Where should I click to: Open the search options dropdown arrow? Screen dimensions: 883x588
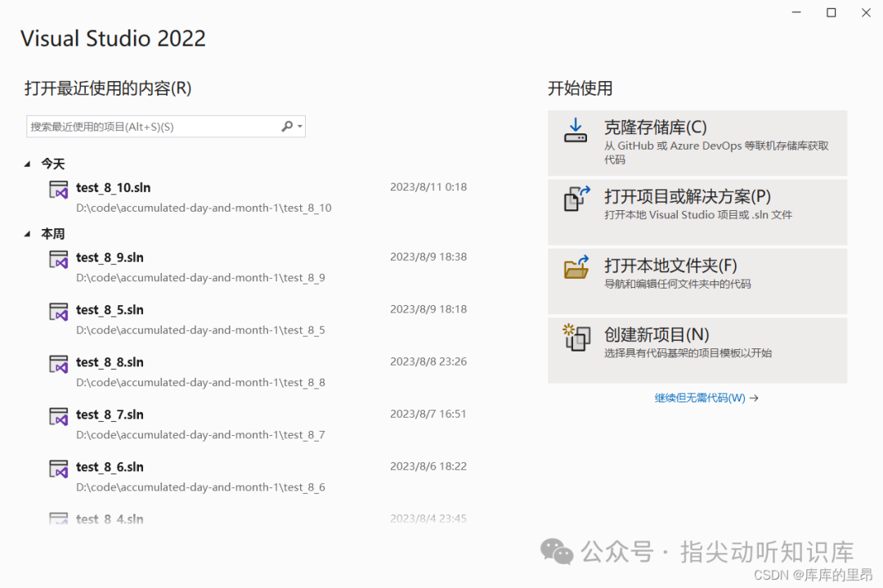300,126
